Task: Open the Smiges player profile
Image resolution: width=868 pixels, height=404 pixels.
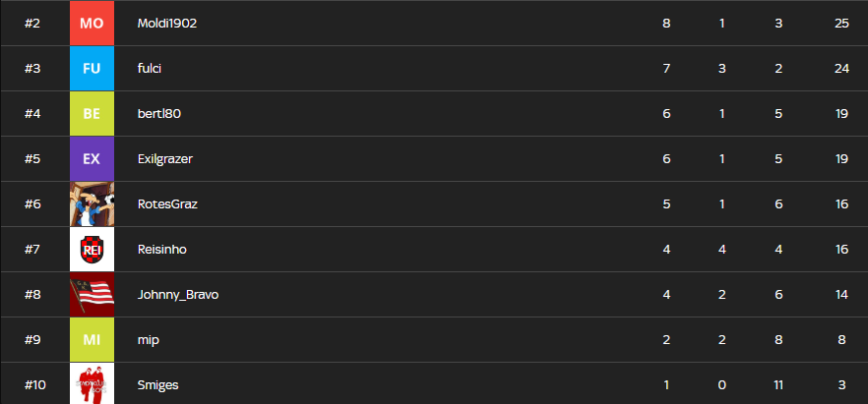Action: [x=157, y=384]
